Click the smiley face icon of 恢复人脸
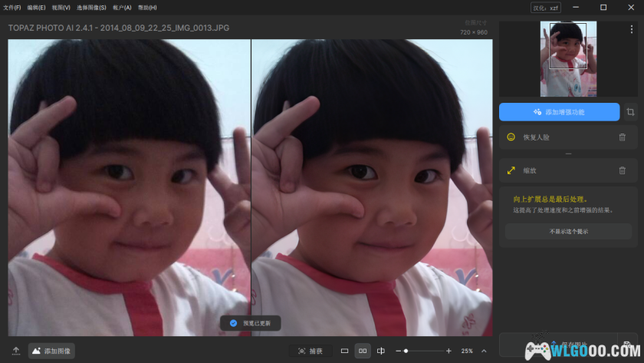644x363 pixels. coord(511,137)
